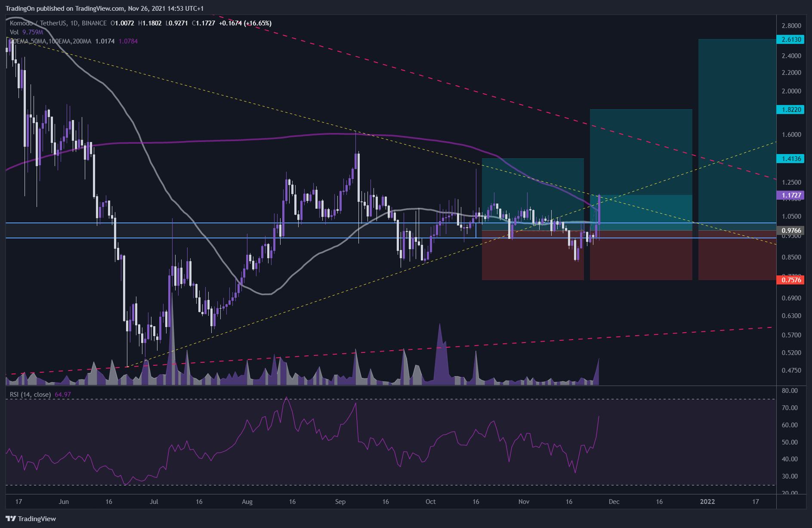The image size is (812, 528).
Task: Click 1.2500 on the price scale
Action: click(791, 182)
